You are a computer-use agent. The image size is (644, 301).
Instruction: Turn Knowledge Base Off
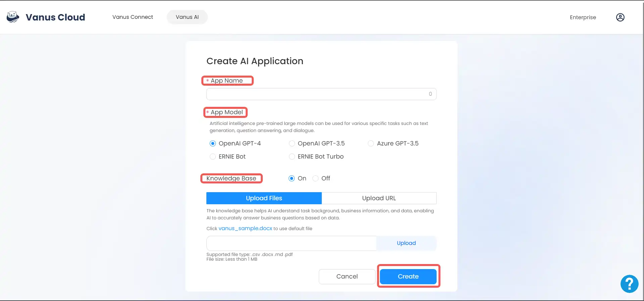pyautogui.click(x=315, y=178)
